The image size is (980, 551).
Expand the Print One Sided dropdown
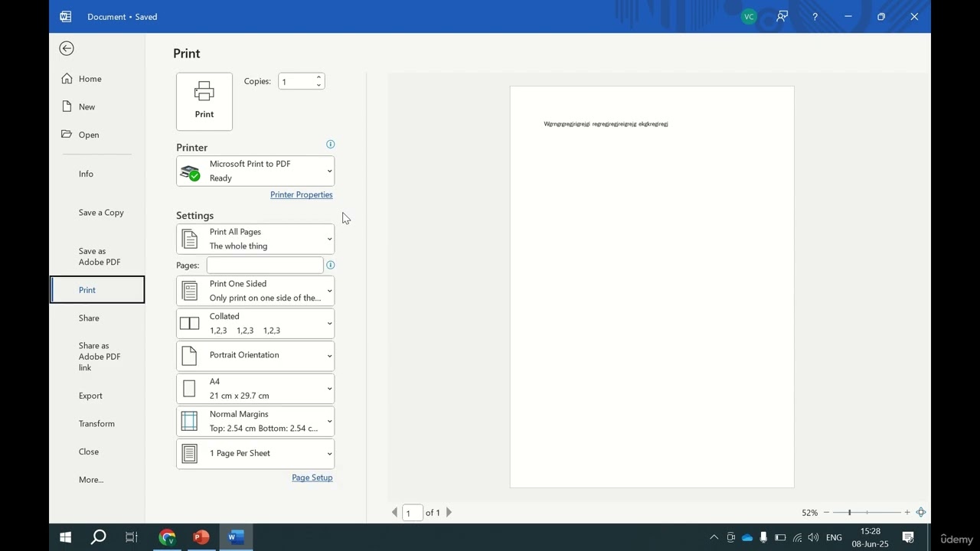255,291
